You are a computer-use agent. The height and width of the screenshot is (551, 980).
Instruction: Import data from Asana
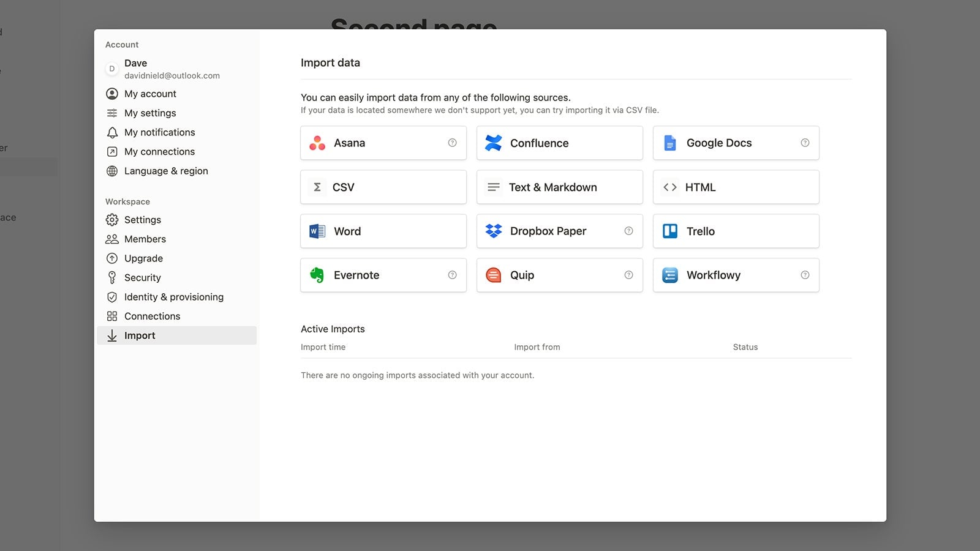coord(383,143)
